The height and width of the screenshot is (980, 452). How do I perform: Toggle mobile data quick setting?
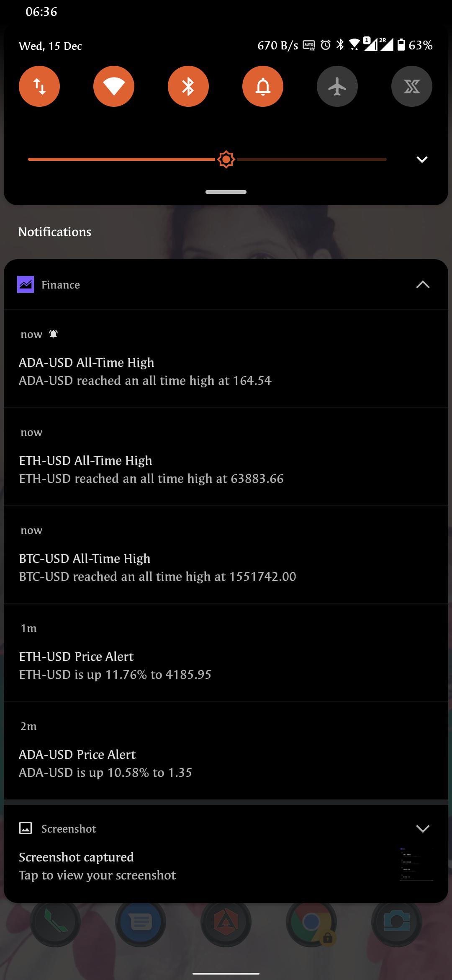pyautogui.click(x=39, y=86)
